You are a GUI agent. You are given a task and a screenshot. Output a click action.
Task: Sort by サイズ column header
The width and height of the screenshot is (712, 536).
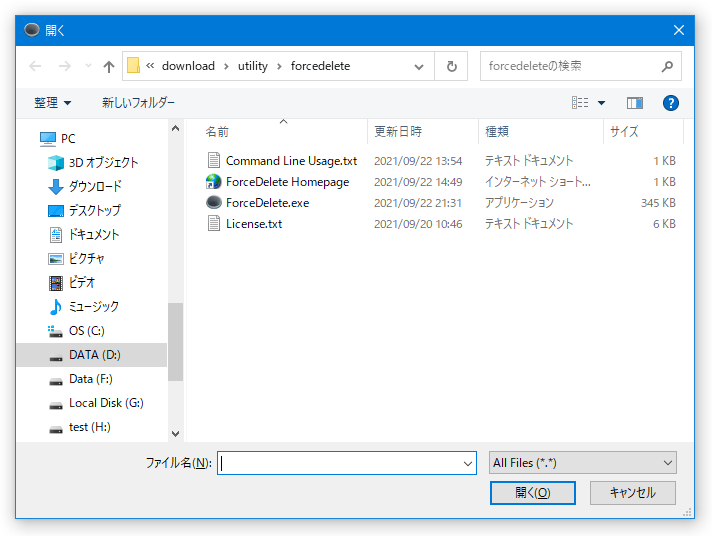[x=624, y=132]
